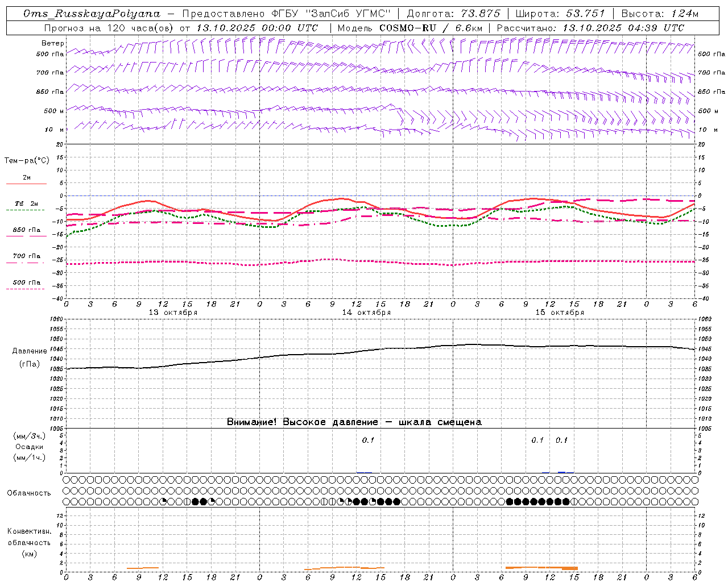Click the '15 октября' date label
Viewport: 728px width, 582px height.
tap(560, 313)
